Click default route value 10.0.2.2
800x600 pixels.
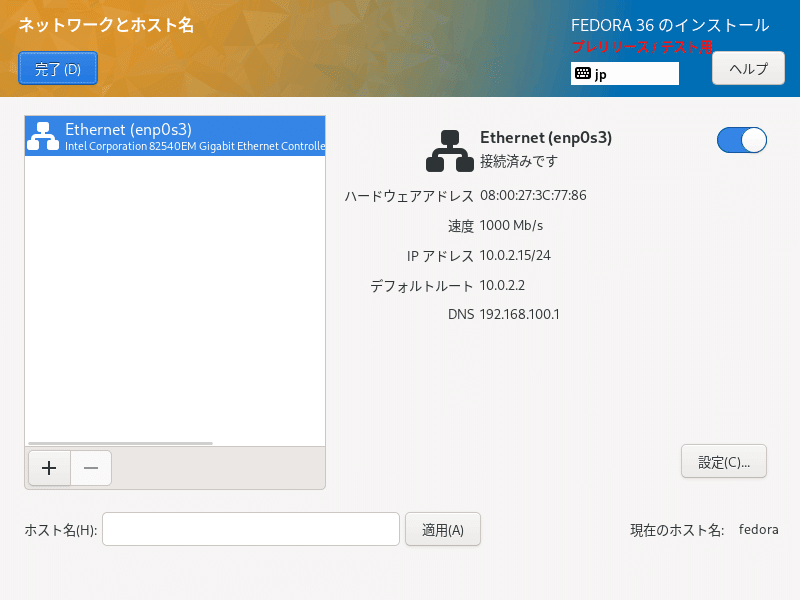coord(502,285)
